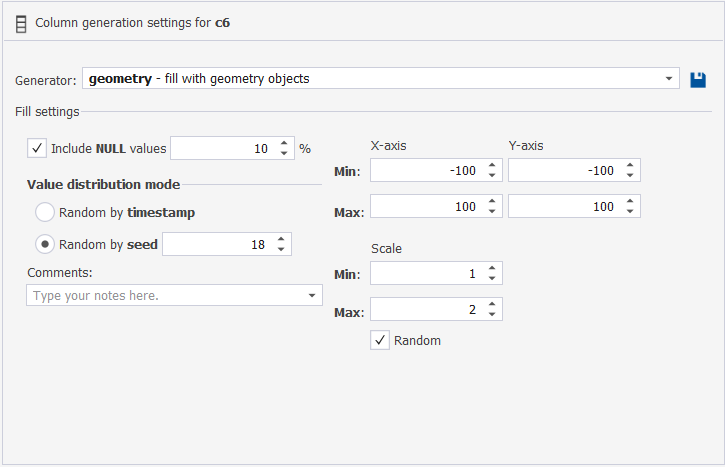The height and width of the screenshot is (467, 725).
Task: Decrease the seed value
Action: (x=280, y=249)
